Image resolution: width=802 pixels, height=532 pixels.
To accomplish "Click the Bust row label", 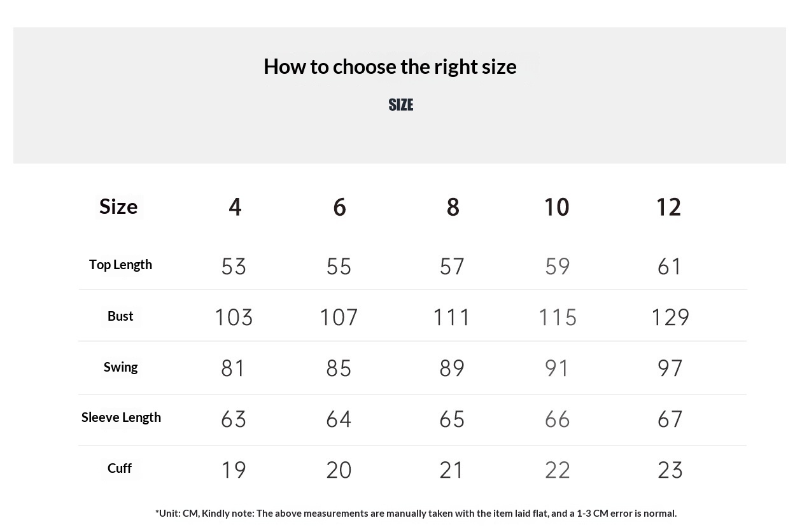I will pyautogui.click(x=120, y=316).
